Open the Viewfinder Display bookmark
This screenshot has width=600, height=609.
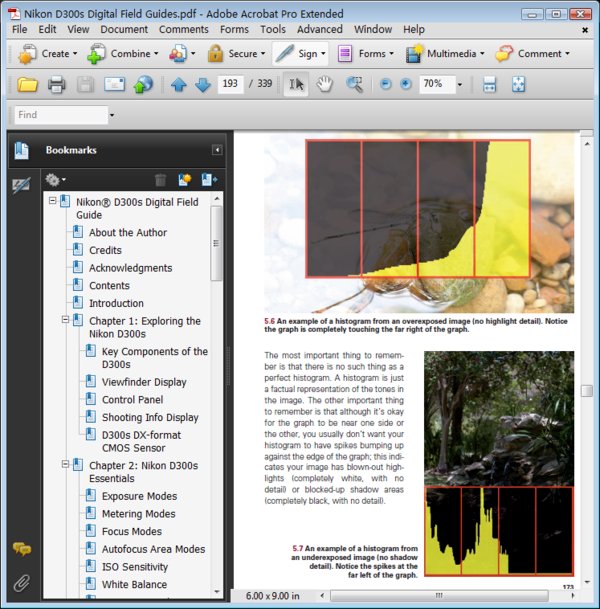click(143, 382)
